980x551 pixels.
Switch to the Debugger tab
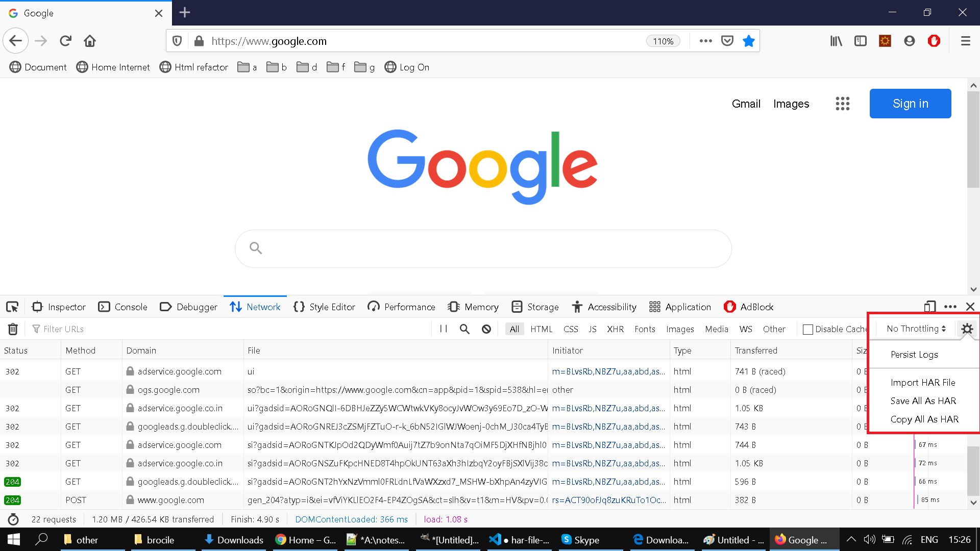click(x=188, y=307)
